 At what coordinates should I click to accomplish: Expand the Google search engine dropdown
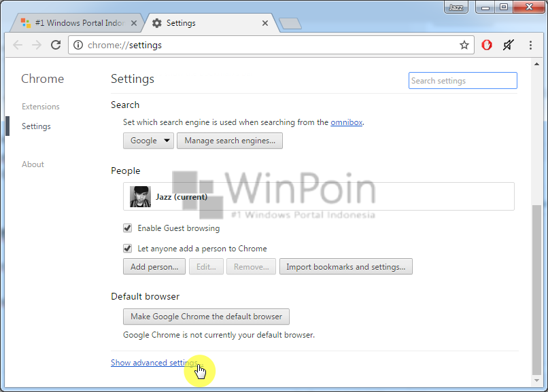point(148,141)
